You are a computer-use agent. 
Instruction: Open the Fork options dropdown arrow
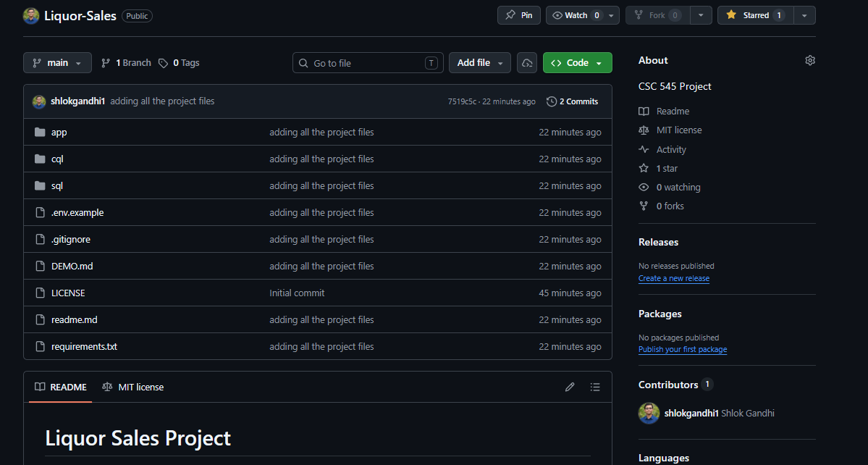point(701,15)
